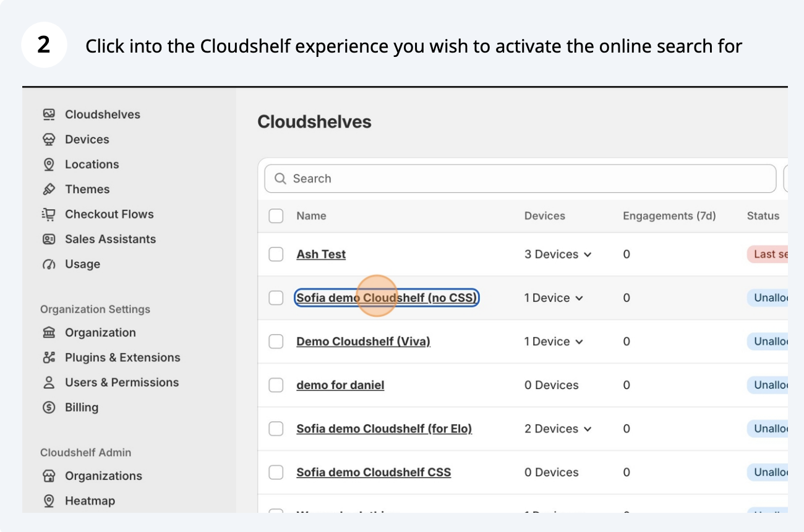Screen dimensions: 804x532
Task: Click the Name column header
Action: 311,216
